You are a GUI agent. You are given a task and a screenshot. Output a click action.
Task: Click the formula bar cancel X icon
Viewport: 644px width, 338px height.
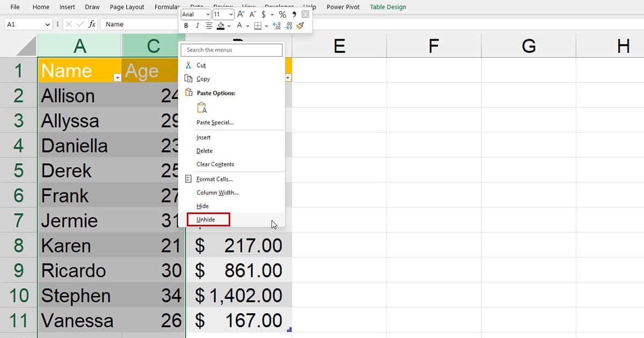[x=68, y=24]
